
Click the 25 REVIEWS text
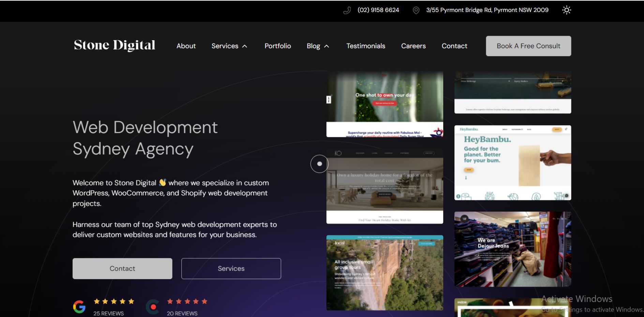pyautogui.click(x=108, y=313)
